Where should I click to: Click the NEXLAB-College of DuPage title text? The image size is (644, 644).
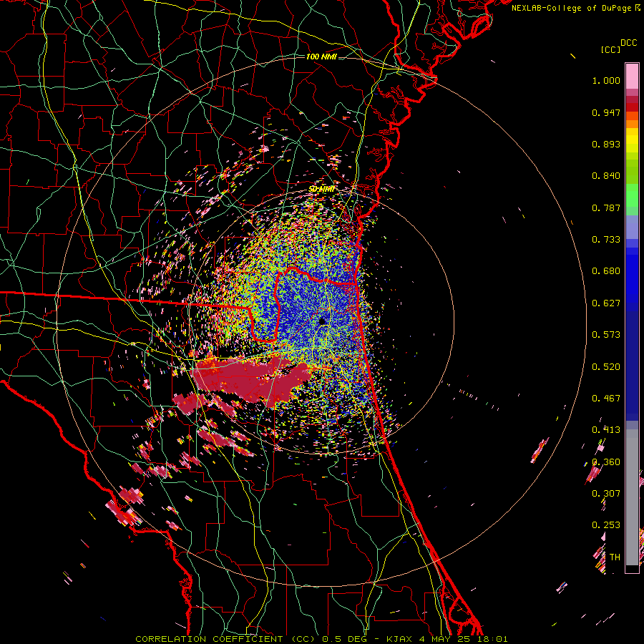[x=572, y=8]
